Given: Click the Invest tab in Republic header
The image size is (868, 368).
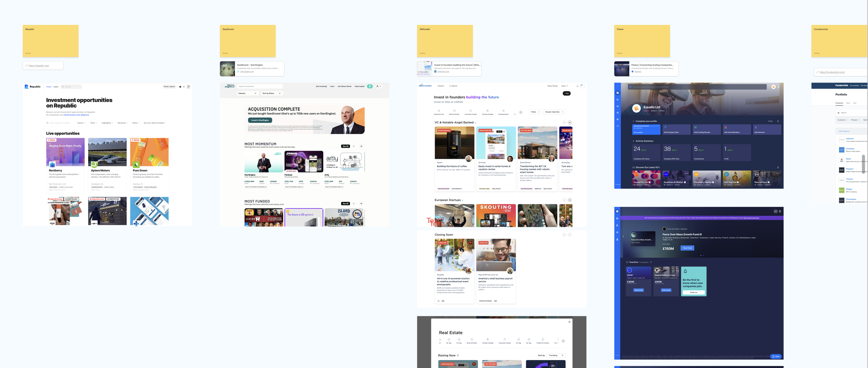Looking at the screenshot, I should point(49,87).
